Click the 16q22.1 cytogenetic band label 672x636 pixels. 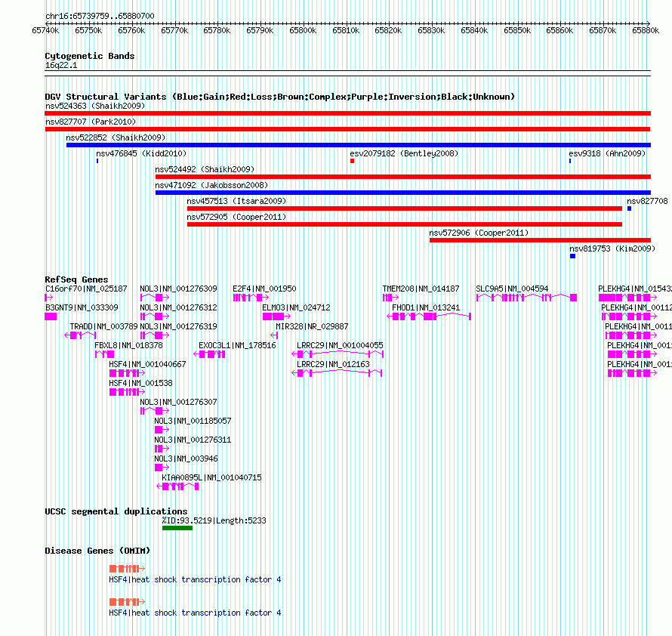pyautogui.click(x=61, y=65)
